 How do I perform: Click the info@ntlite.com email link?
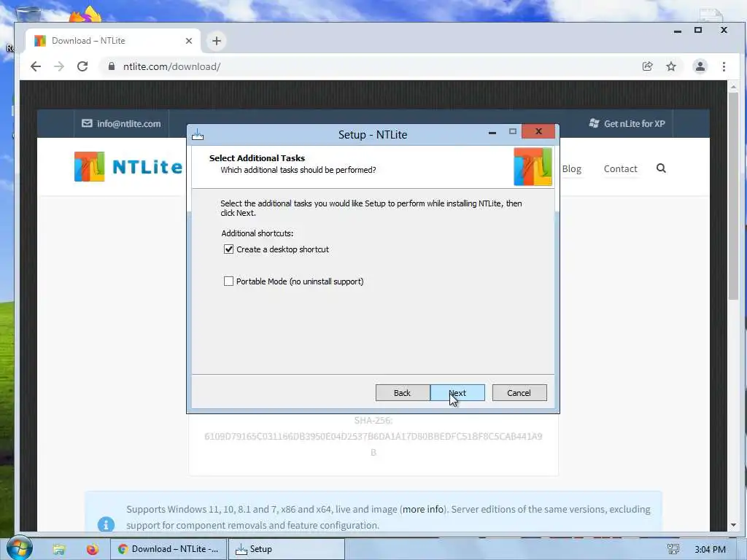click(128, 124)
